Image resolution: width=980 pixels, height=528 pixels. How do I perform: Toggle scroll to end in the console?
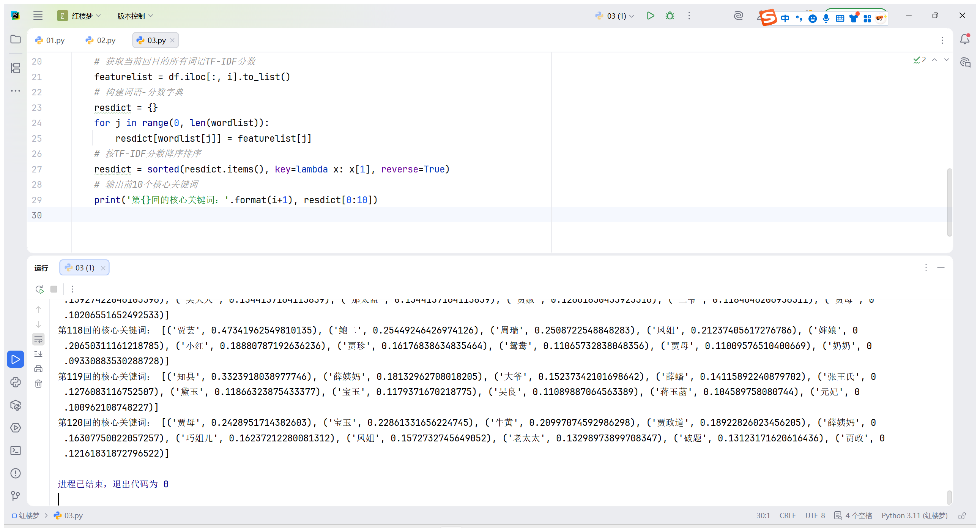click(x=38, y=354)
